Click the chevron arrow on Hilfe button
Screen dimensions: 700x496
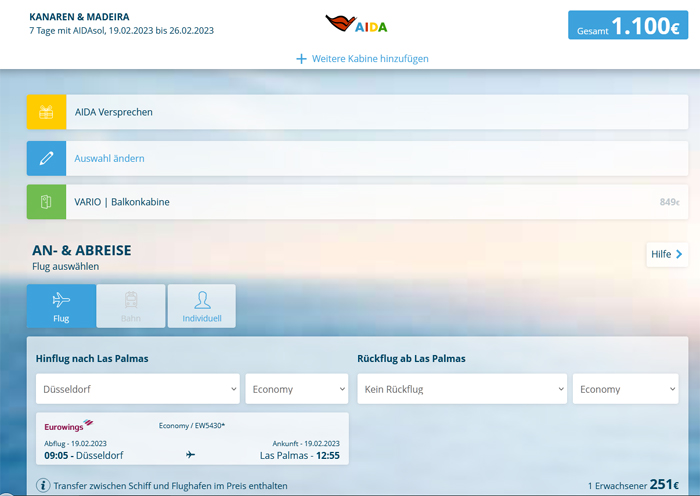tap(679, 254)
